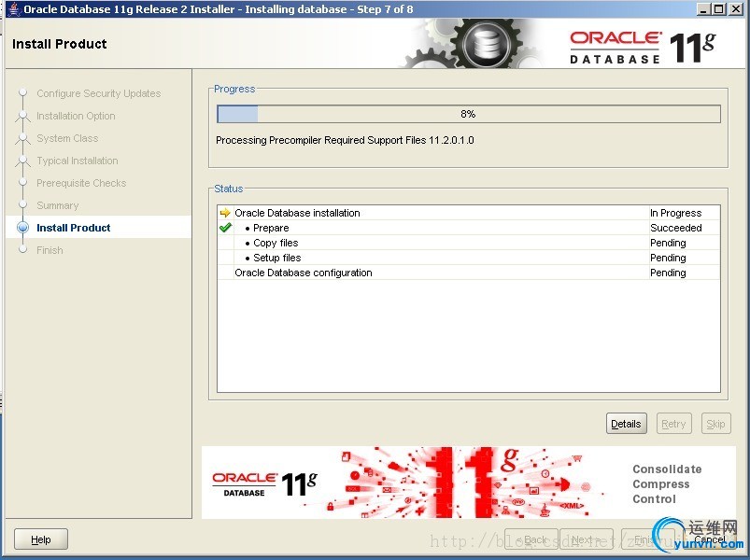Select the Finish step
Screen dimensions: 750x560
point(50,250)
